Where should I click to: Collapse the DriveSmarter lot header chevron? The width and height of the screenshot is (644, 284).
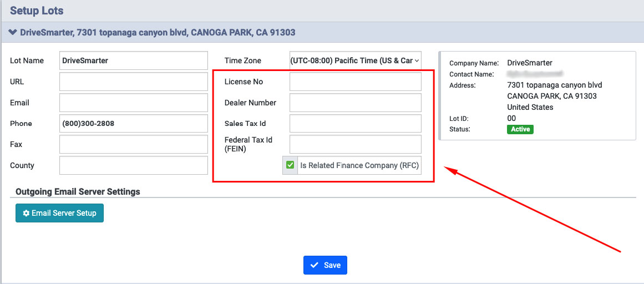[x=13, y=33]
